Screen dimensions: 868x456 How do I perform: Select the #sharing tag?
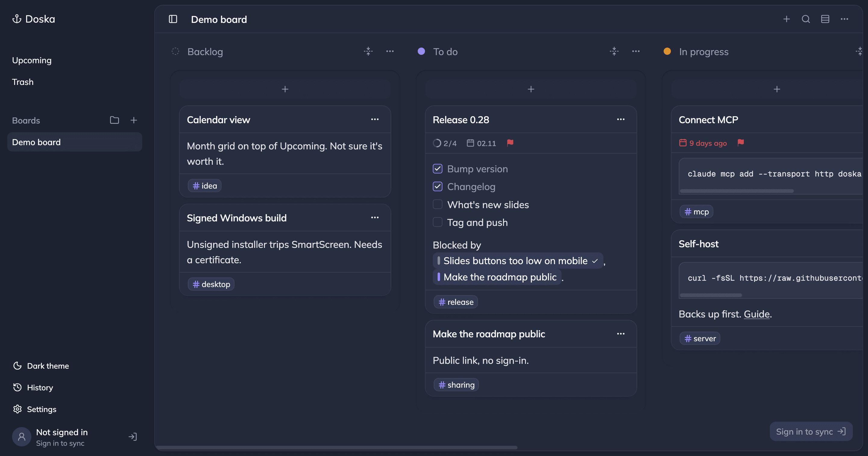click(456, 385)
